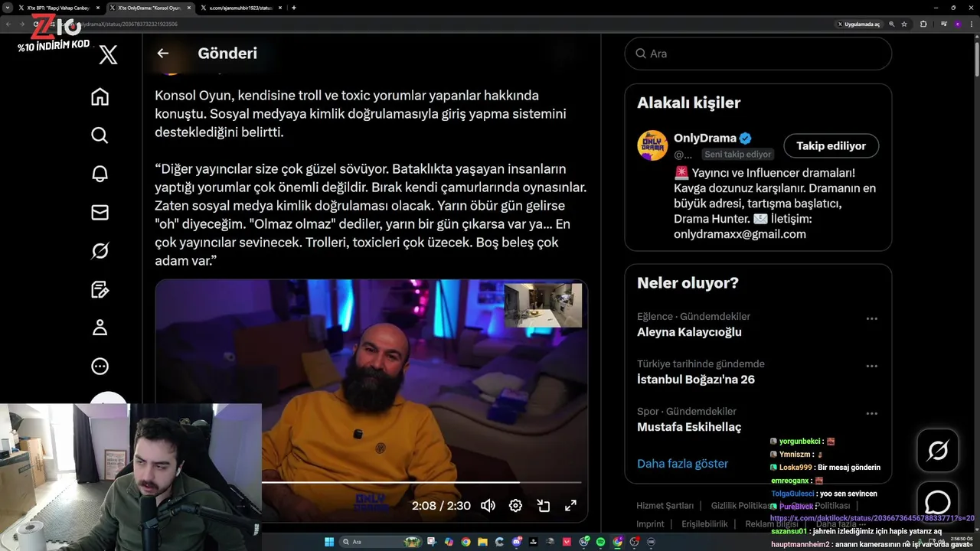Close the "X'te BPT" tab
Image resolution: width=980 pixels, height=551 pixels.
[98, 8]
